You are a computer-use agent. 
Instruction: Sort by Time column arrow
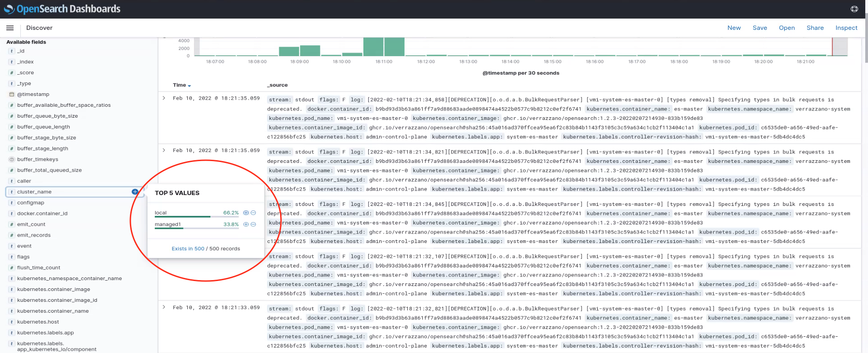pos(189,86)
